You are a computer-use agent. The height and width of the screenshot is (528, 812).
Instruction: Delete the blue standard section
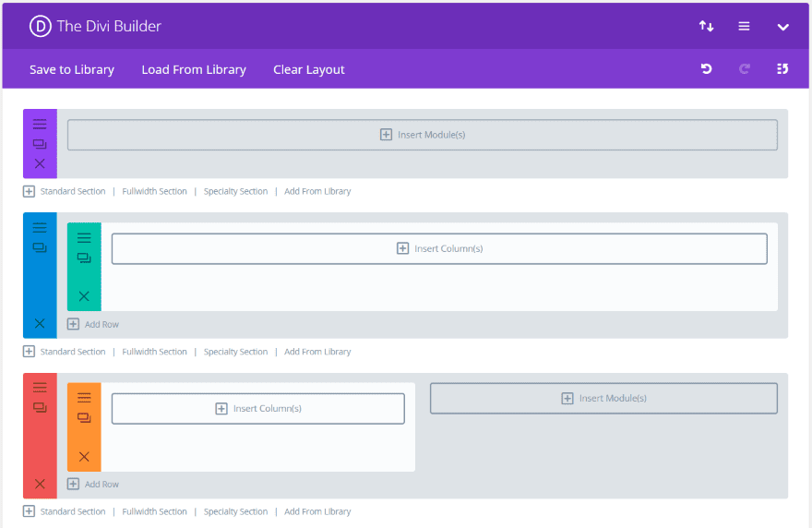coord(40,324)
